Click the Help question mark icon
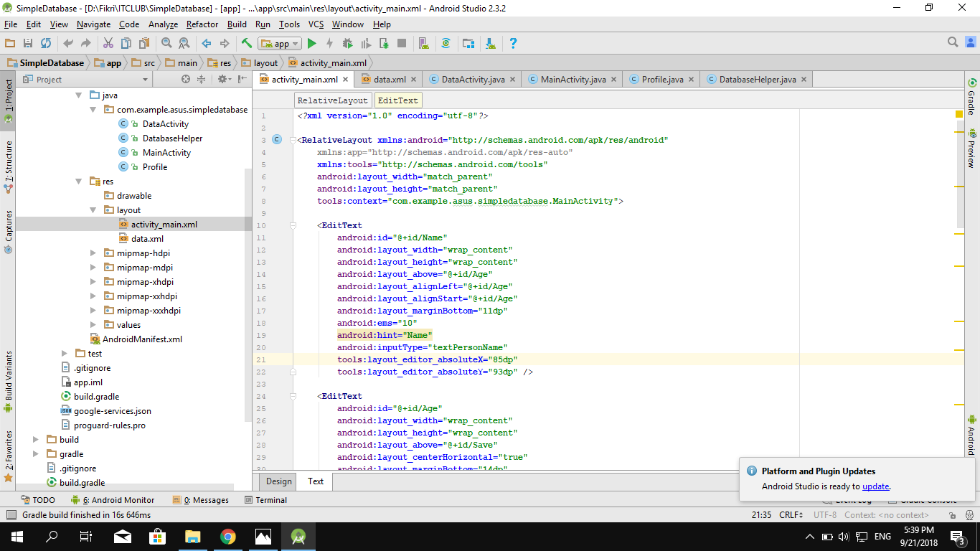Screen dimensions: 980x551 coord(513,43)
